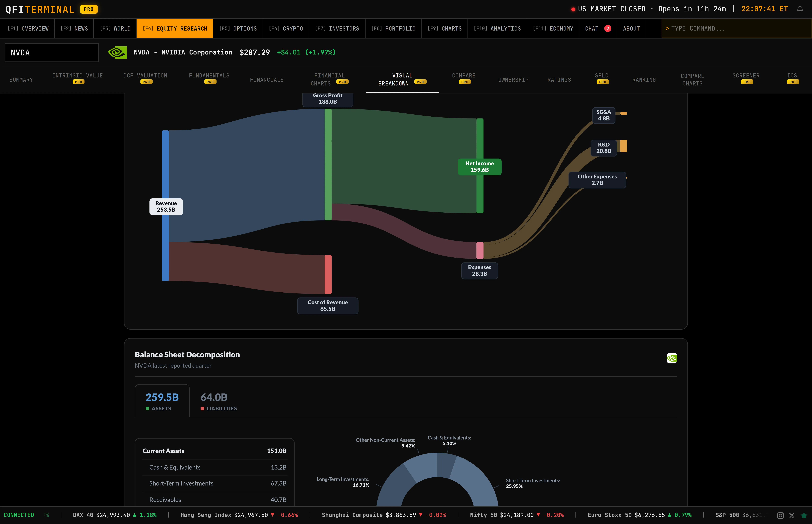The image size is (812, 524).
Task: Open the F8 Portfolio menu tab
Action: pyautogui.click(x=393, y=29)
